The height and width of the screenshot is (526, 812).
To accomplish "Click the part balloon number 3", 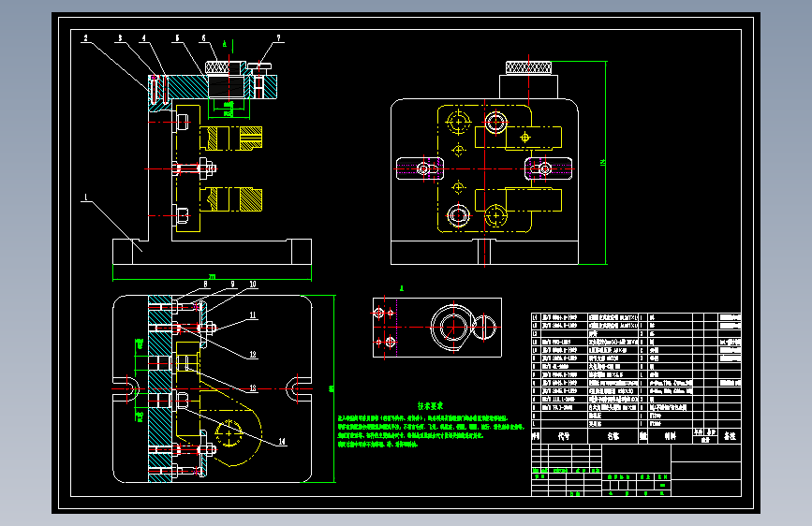I will click(x=120, y=37).
